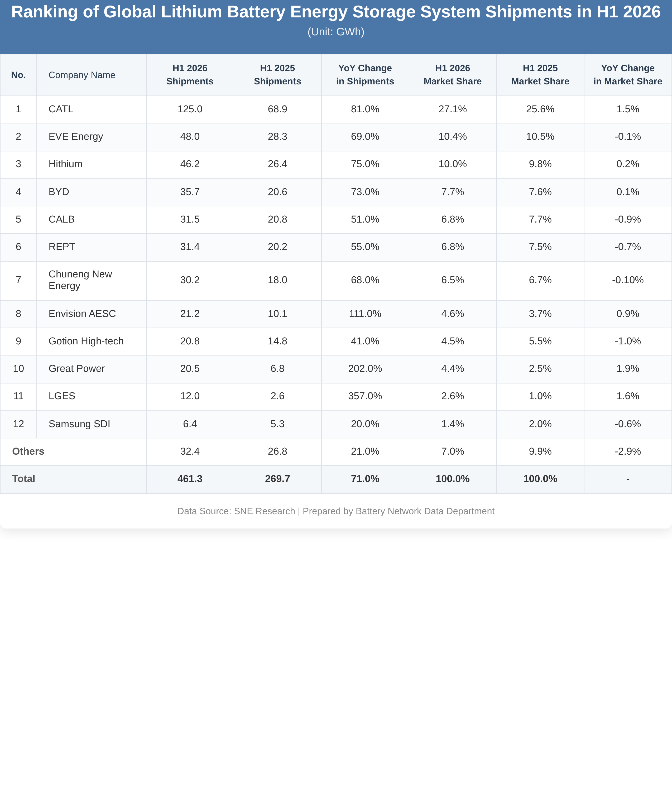
Task: Select the Envision AESC row
Action: (x=336, y=314)
